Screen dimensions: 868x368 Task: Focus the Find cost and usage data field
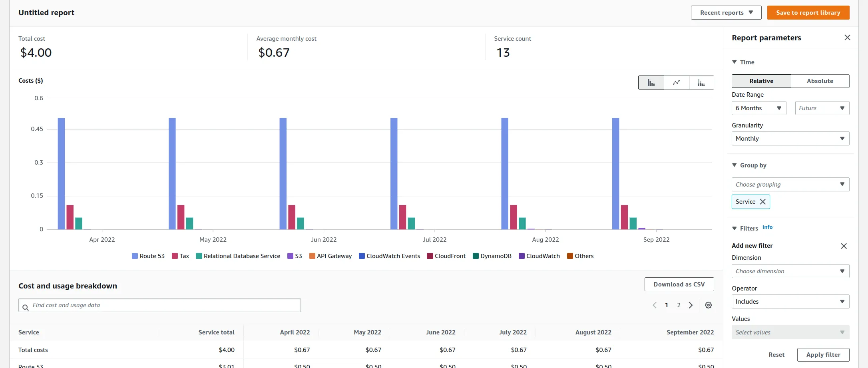tap(159, 305)
